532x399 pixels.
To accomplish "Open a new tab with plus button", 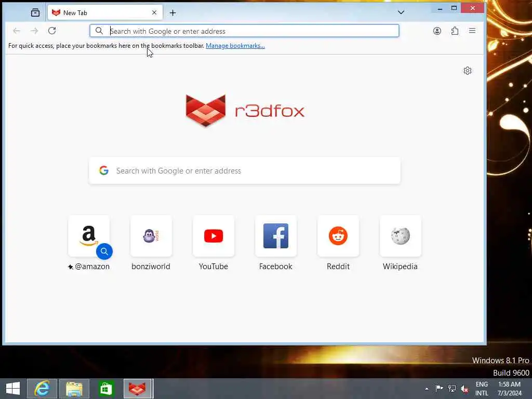I will 172,13.
